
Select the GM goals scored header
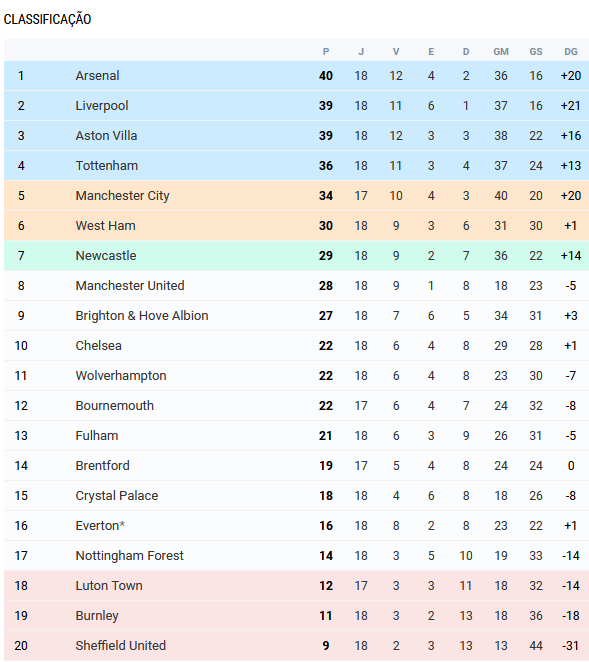pos(501,52)
